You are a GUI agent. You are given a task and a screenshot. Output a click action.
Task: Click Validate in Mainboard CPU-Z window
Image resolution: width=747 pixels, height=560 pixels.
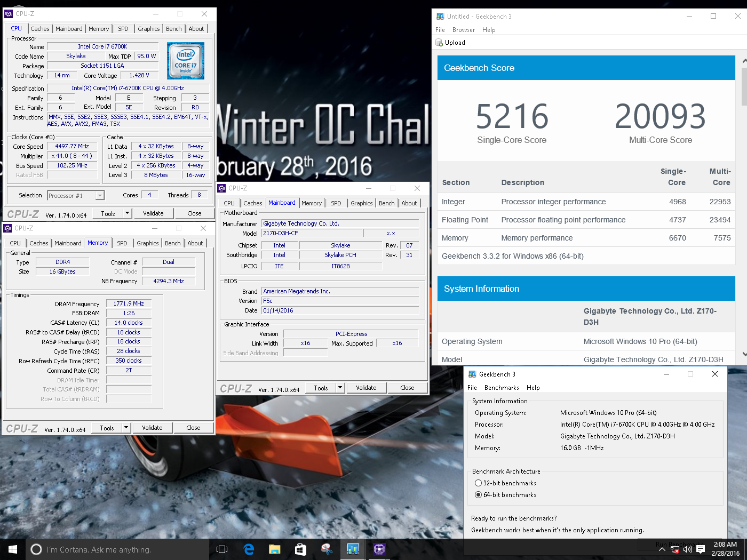366,388
